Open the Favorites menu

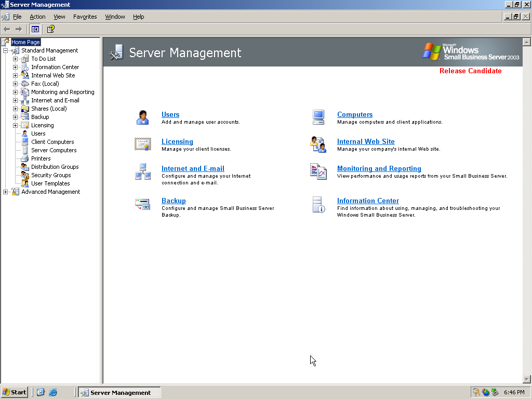[85, 17]
